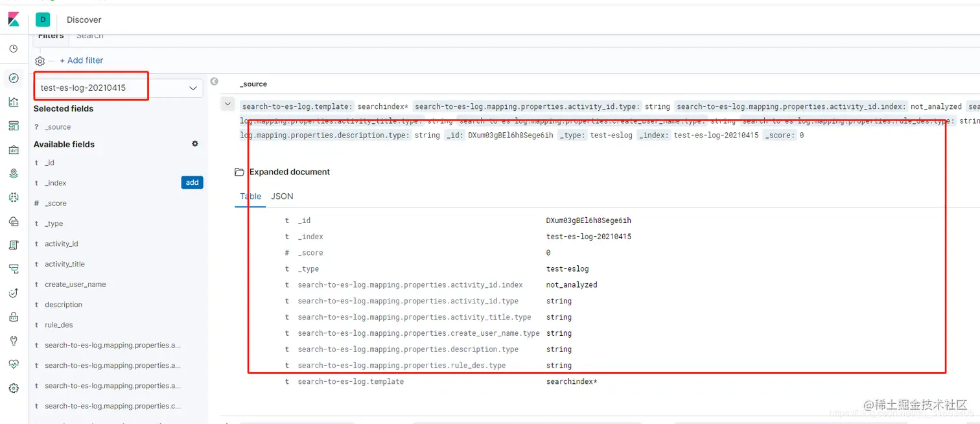Click activity_title.type field name in table
The width and height of the screenshot is (980, 424).
coord(415,317)
